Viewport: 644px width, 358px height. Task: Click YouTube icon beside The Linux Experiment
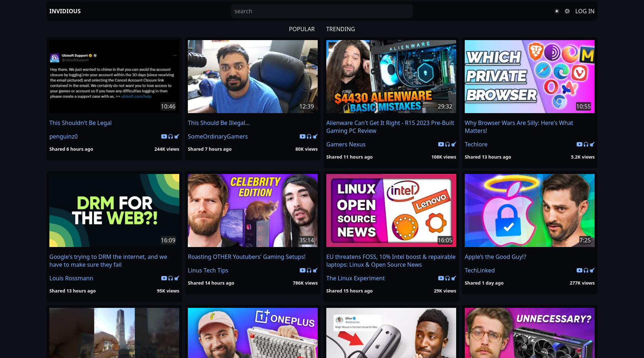[x=441, y=278]
